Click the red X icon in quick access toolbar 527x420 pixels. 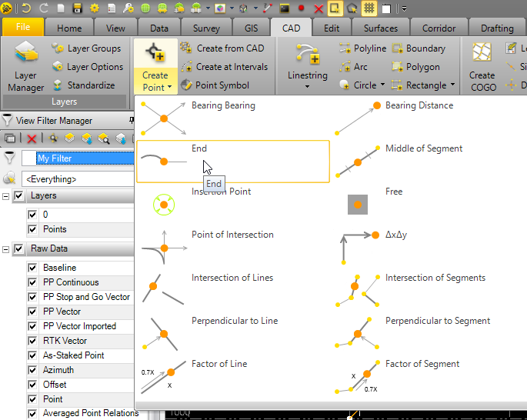coord(319,8)
